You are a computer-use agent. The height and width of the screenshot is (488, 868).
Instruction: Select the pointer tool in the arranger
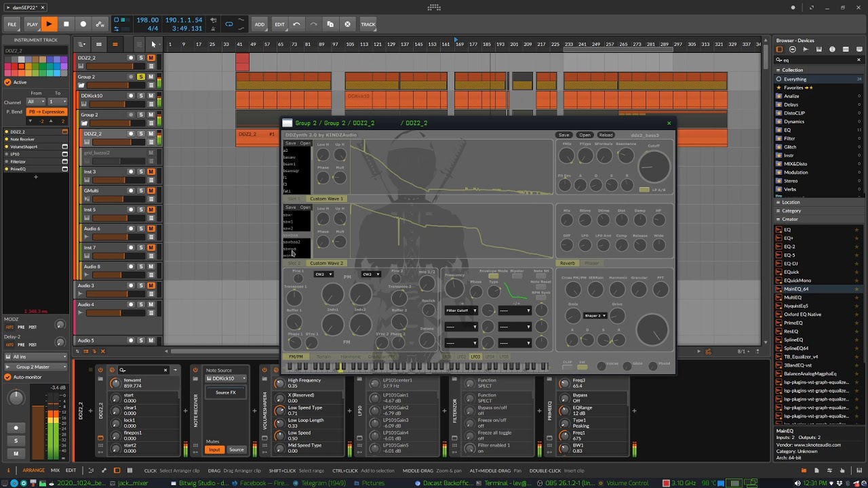(x=153, y=44)
